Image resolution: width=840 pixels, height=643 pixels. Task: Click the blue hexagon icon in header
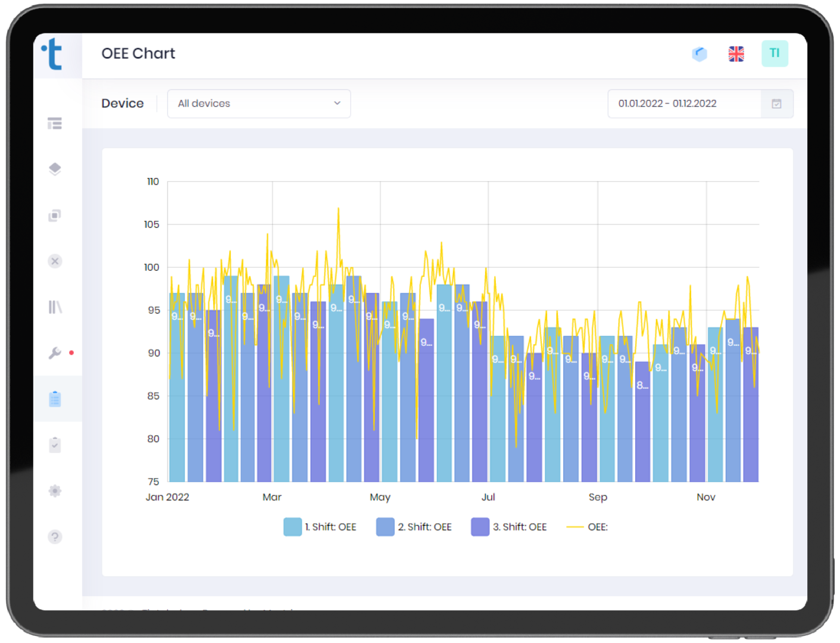[700, 54]
